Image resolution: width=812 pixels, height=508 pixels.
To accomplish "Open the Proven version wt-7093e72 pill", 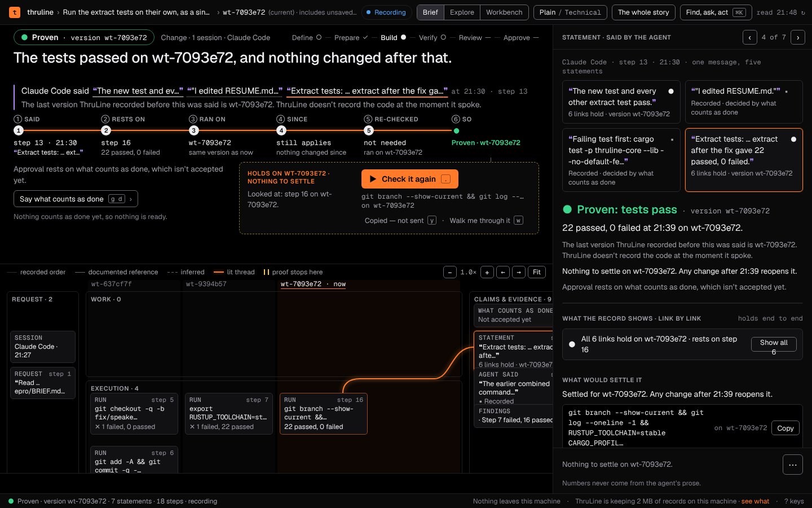I will (x=84, y=37).
